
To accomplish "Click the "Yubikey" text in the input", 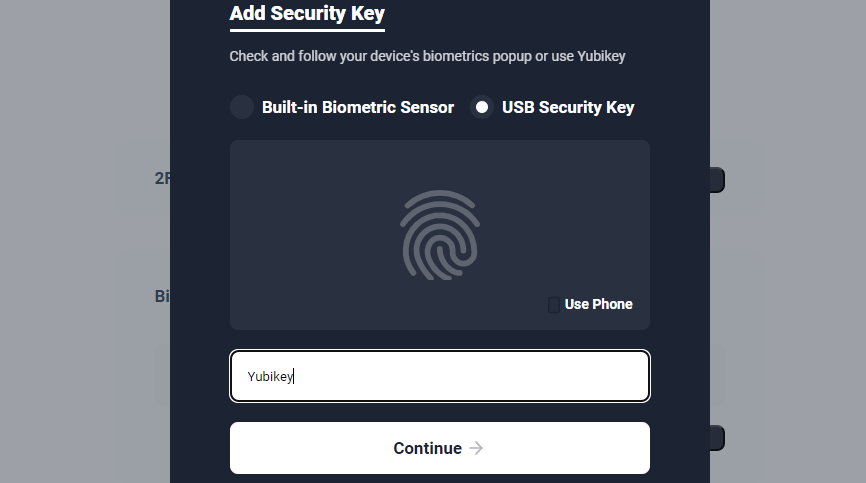I will tap(270, 377).
